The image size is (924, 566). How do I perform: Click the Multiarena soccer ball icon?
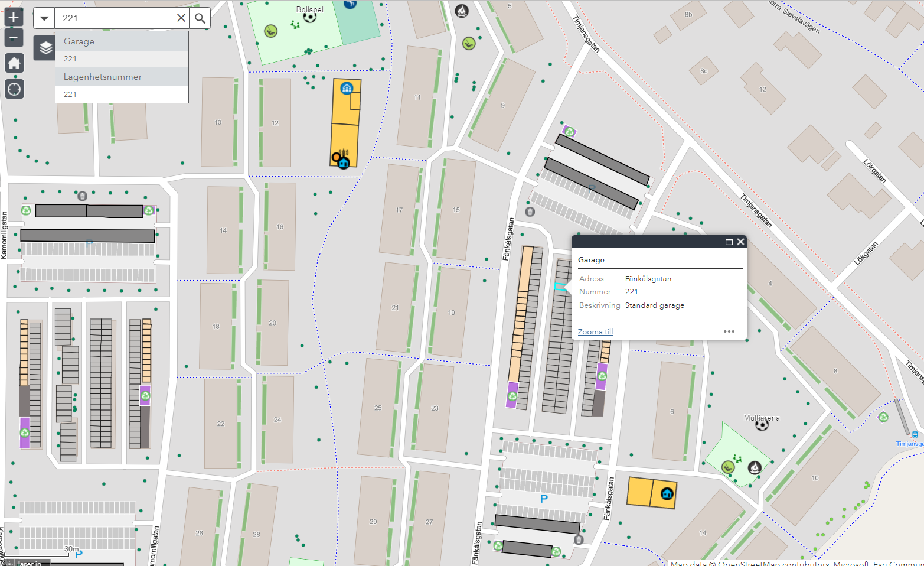click(762, 425)
